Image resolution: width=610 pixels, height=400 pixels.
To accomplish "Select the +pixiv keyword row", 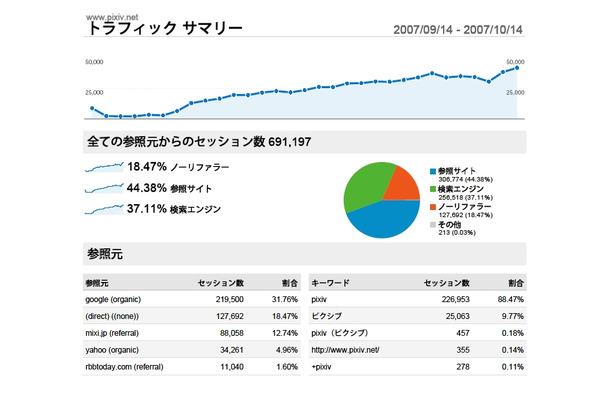I will point(417,367).
